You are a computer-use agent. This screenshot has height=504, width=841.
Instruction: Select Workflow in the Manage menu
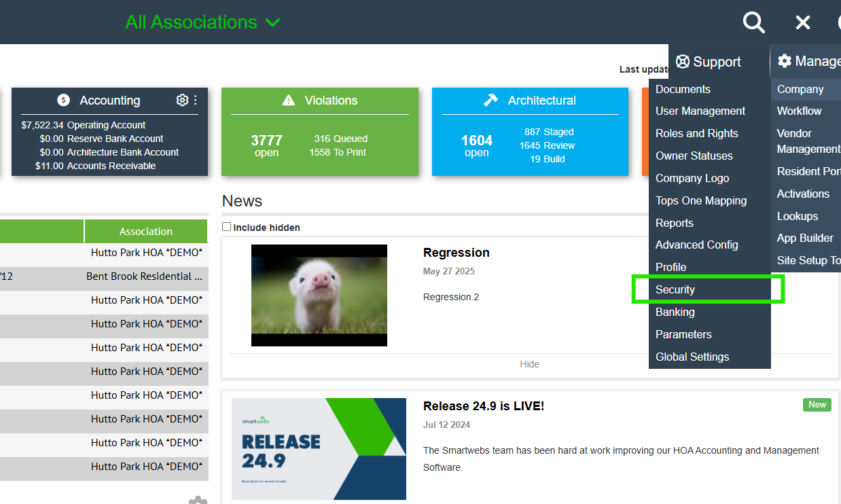pos(799,111)
